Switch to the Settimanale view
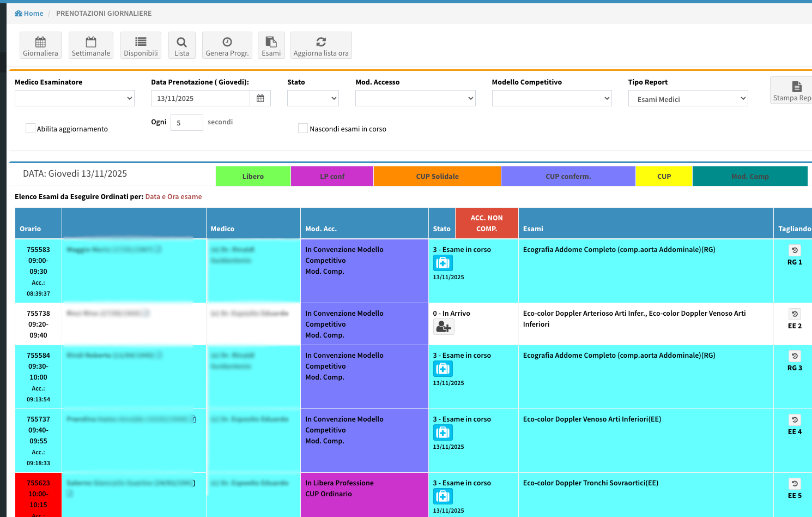Screen dimensions: 812x517 (91, 45)
